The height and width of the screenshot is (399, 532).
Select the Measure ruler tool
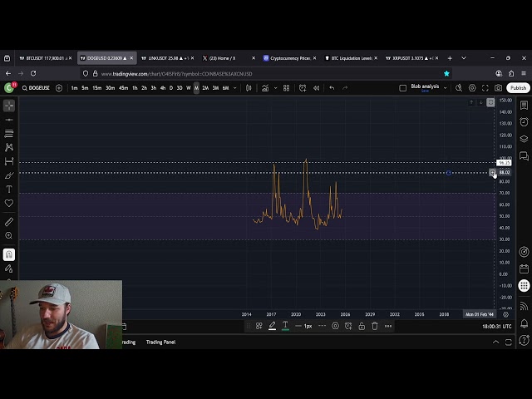tap(9, 222)
